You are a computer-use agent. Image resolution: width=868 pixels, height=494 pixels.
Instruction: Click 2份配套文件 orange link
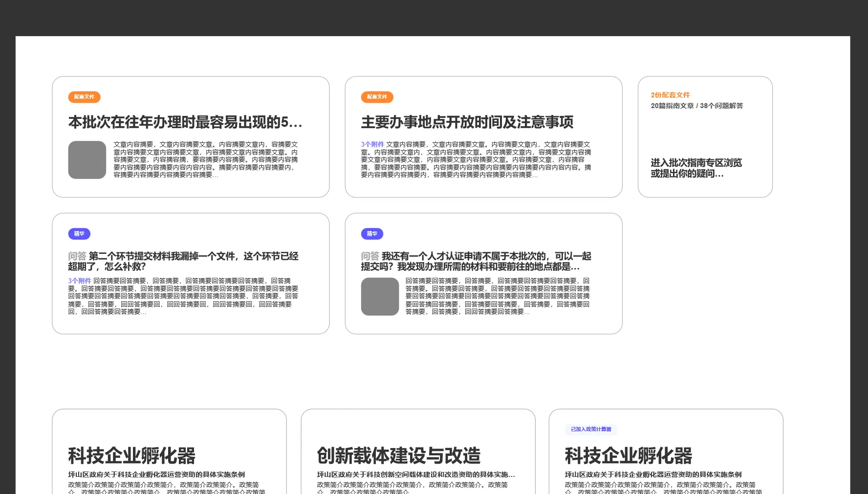[x=670, y=95]
